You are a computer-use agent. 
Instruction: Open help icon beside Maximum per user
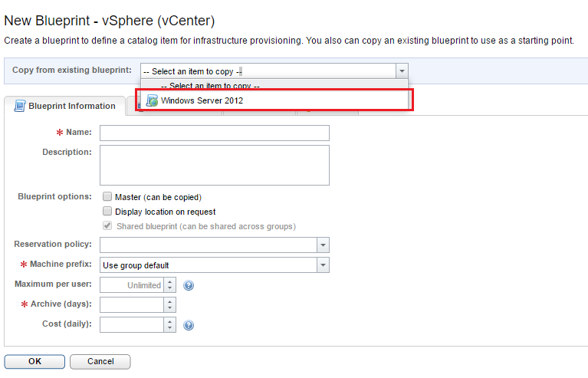[189, 285]
